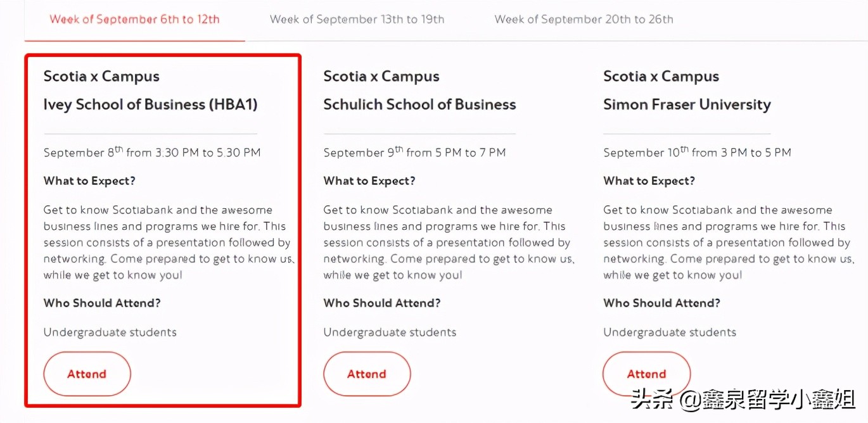868x423 pixels.
Task: Click "Who Should Attend?" in the Simon Fraser card
Action: coord(661,303)
